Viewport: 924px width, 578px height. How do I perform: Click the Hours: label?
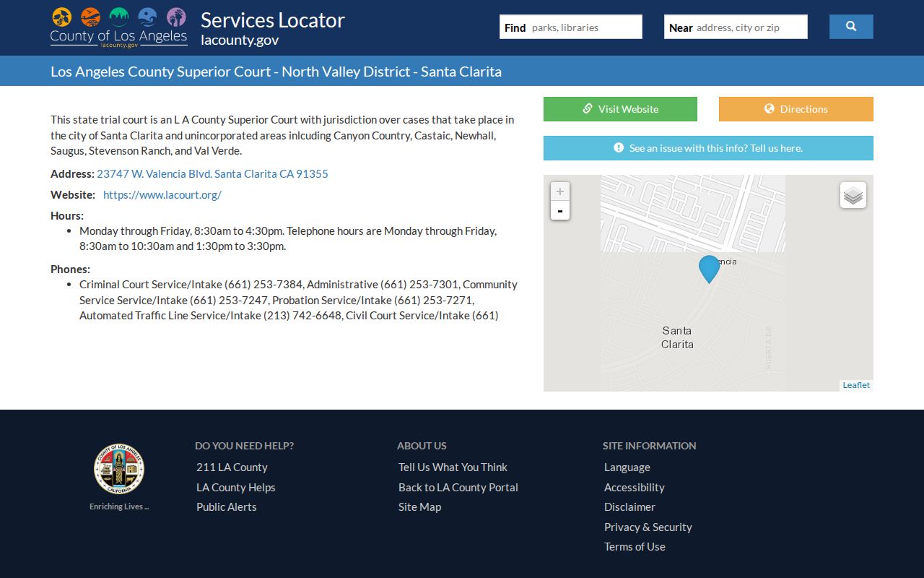pyautogui.click(x=67, y=215)
